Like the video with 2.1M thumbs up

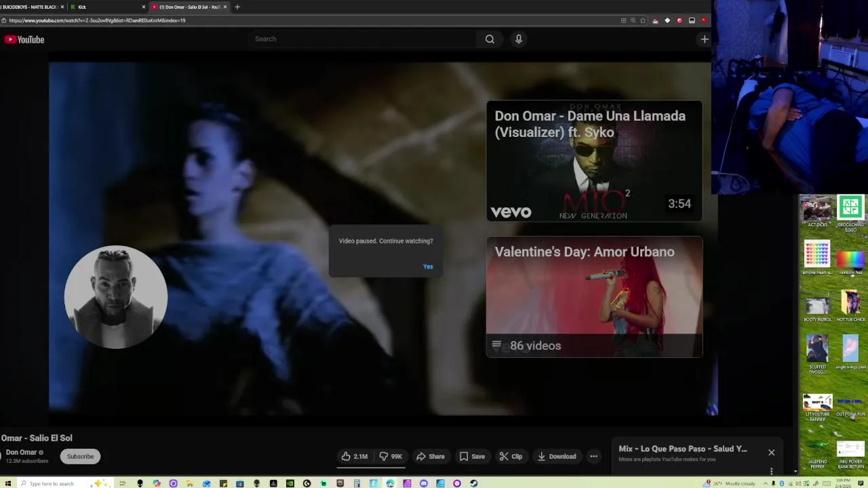coord(355,456)
